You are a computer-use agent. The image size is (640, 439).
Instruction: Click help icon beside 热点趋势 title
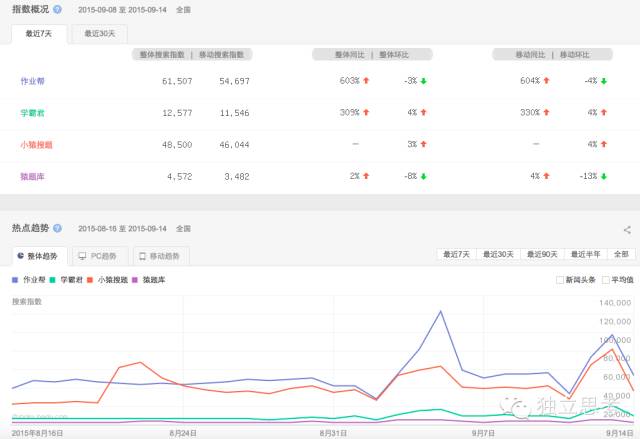pyautogui.click(x=57, y=229)
